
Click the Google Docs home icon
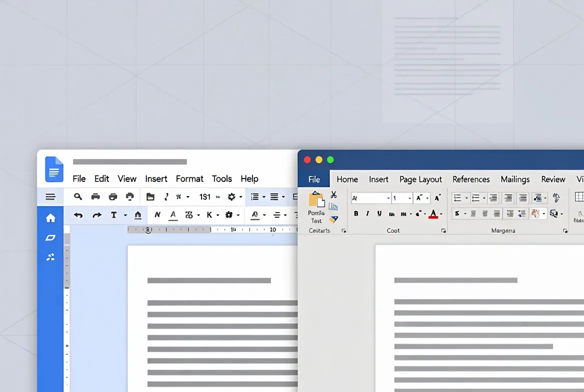pos(50,217)
